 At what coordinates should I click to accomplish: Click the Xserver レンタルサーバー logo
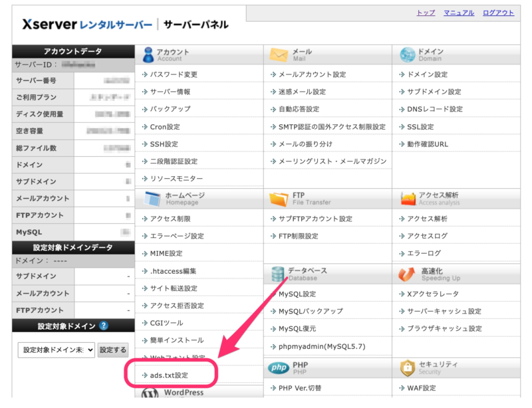coord(87,25)
